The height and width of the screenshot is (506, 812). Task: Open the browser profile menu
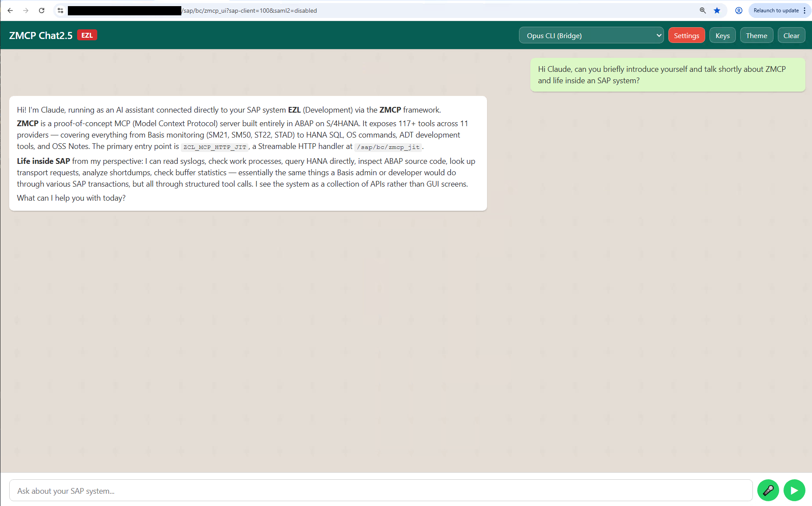click(739, 11)
